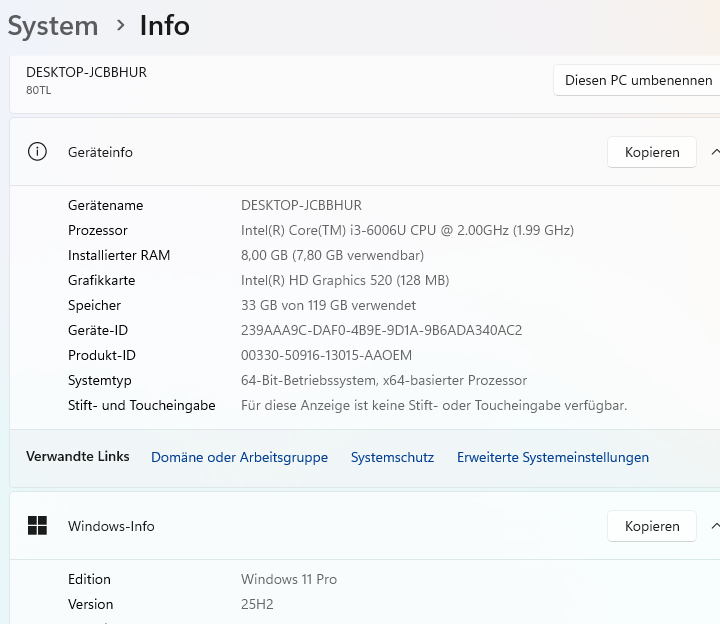Collapse the Windows-Info section chevron
Screen dimensions: 720x624
coord(715,526)
